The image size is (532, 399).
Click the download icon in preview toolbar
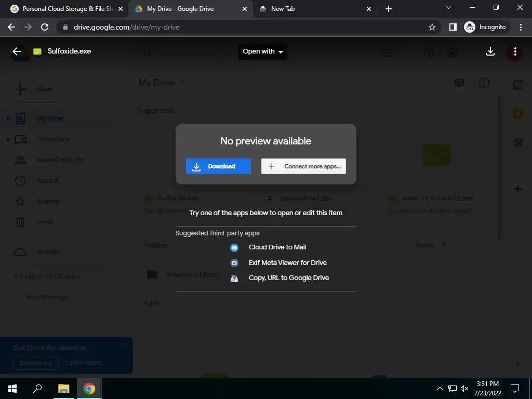pyautogui.click(x=490, y=51)
